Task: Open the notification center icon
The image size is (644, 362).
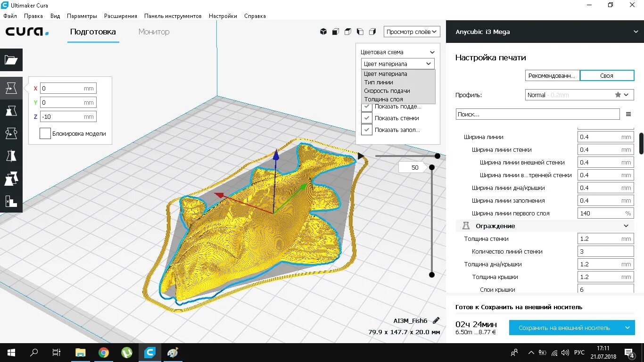Action: (x=629, y=353)
